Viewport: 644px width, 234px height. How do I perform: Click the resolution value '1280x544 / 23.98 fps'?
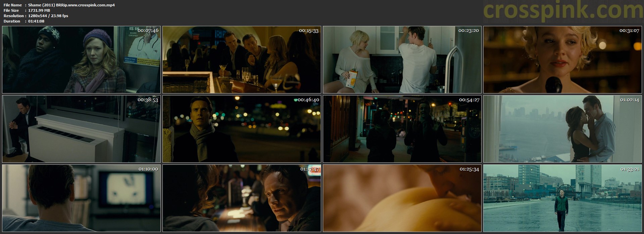pos(48,16)
